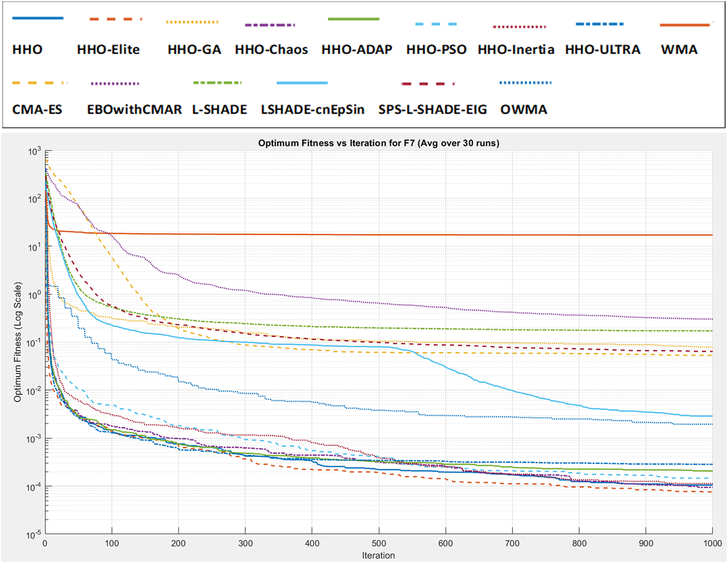This screenshot has width=728, height=563.
Task: Click the LSHADE-cnEpSin legend label
Action: point(313,110)
